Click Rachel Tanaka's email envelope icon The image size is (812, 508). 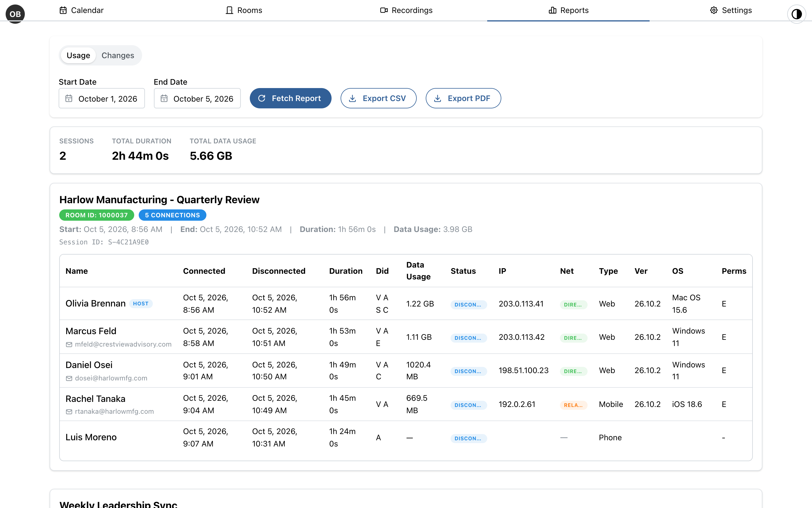point(69,411)
